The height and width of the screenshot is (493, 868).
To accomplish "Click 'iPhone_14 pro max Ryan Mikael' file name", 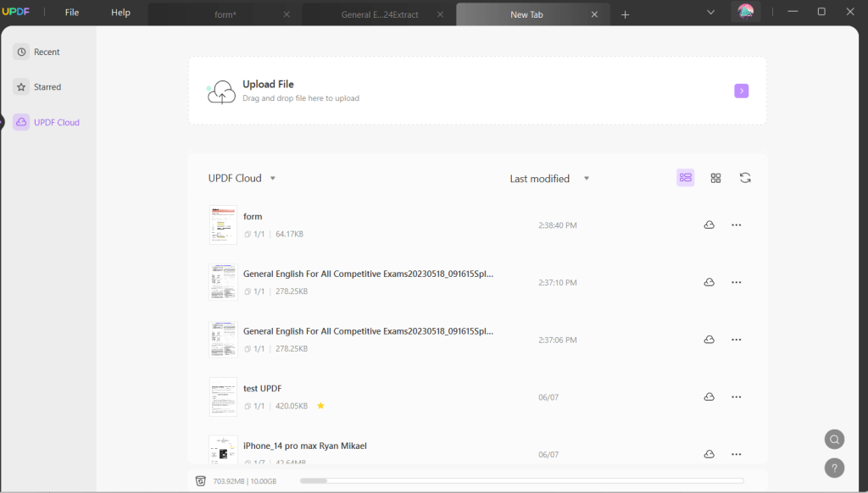I will 305,446.
